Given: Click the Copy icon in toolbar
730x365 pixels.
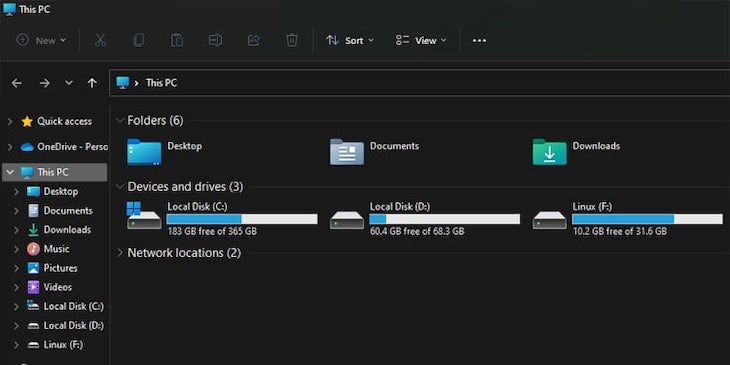Looking at the screenshot, I should 138,41.
